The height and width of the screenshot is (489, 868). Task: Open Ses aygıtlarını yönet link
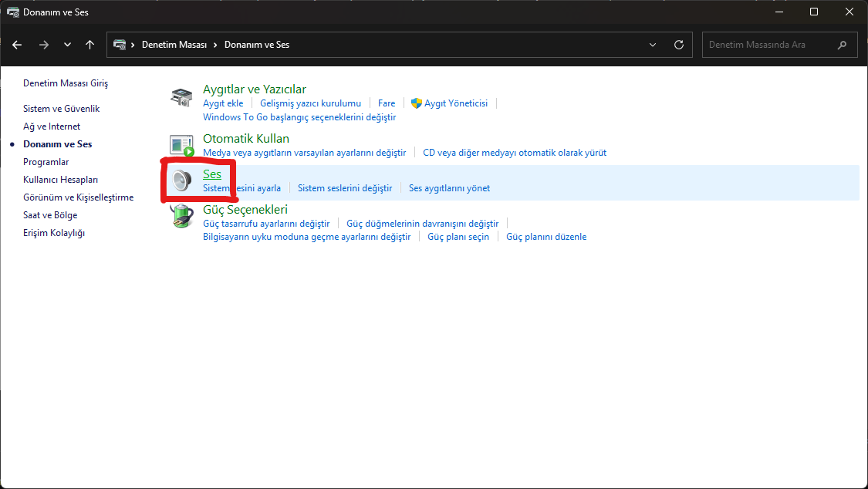pyautogui.click(x=449, y=188)
